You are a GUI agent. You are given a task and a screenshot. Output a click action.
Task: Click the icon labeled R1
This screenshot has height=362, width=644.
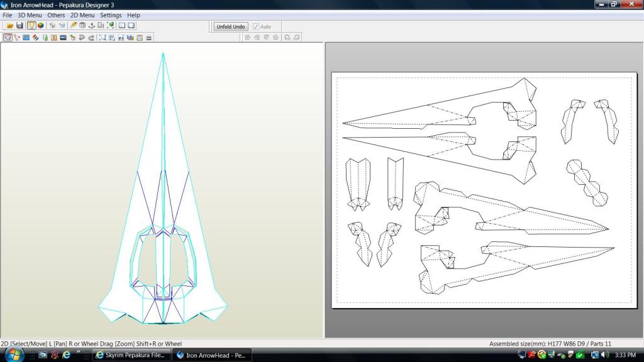(121, 37)
